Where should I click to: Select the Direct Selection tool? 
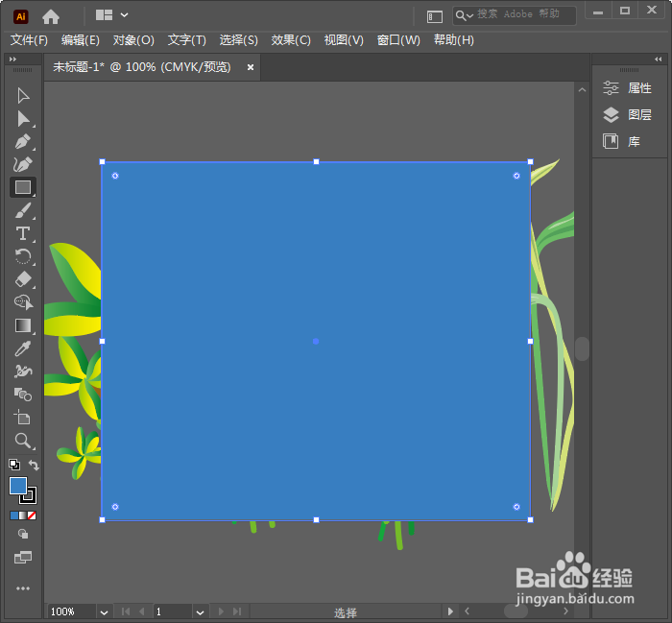(23, 119)
